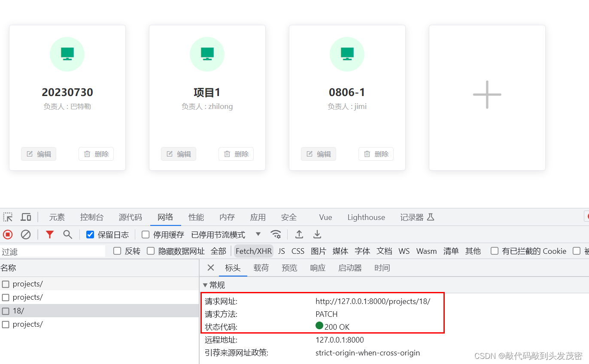Check 有已拦截的 Cookie checkbox
The width and height of the screenshot is (589, 364).
tap(495, 251)
